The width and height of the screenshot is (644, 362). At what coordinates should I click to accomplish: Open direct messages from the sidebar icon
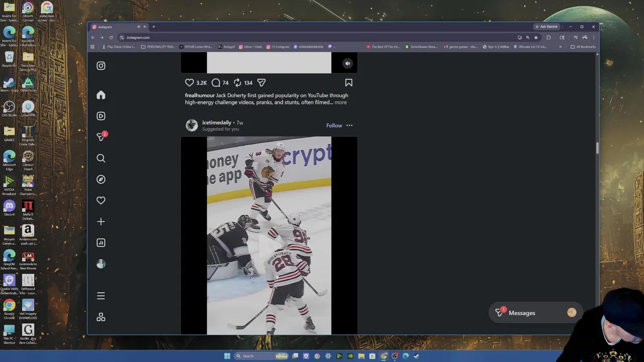pyautogui.click(x=101, y=137)
